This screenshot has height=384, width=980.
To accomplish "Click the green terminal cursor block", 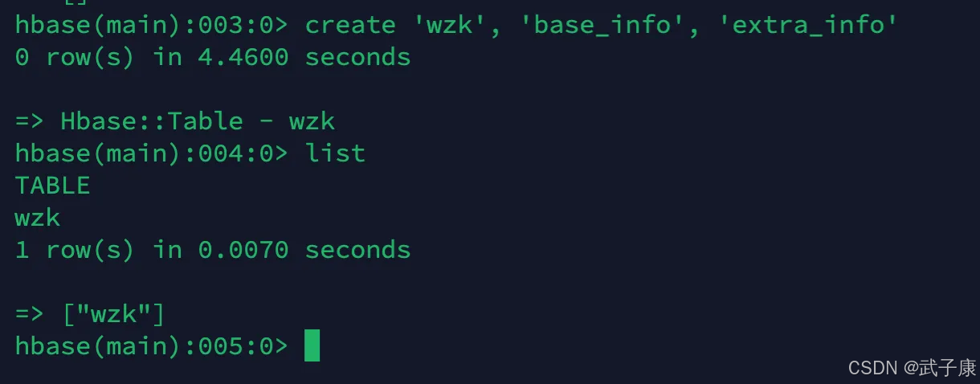I will [x=312, y=346].
